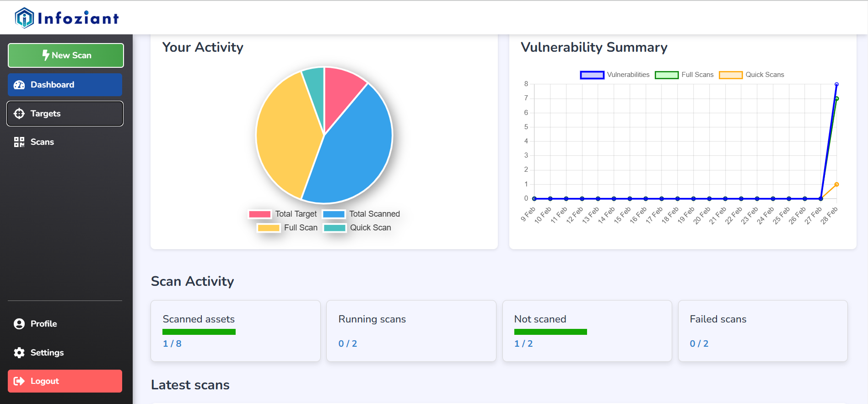Hide Vulnerabilities series in line chart
This screenshot has width=868, height=404.
pos(615,75)
